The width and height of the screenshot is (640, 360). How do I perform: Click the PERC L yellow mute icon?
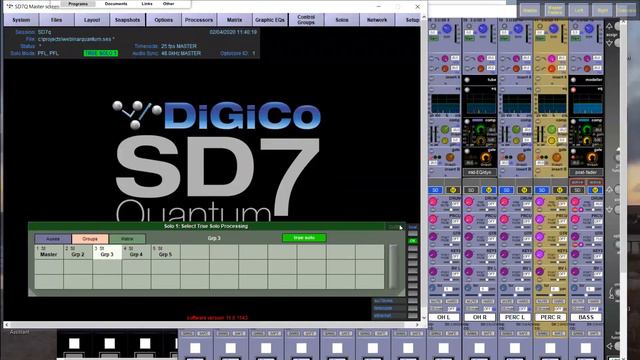[524, 190]
